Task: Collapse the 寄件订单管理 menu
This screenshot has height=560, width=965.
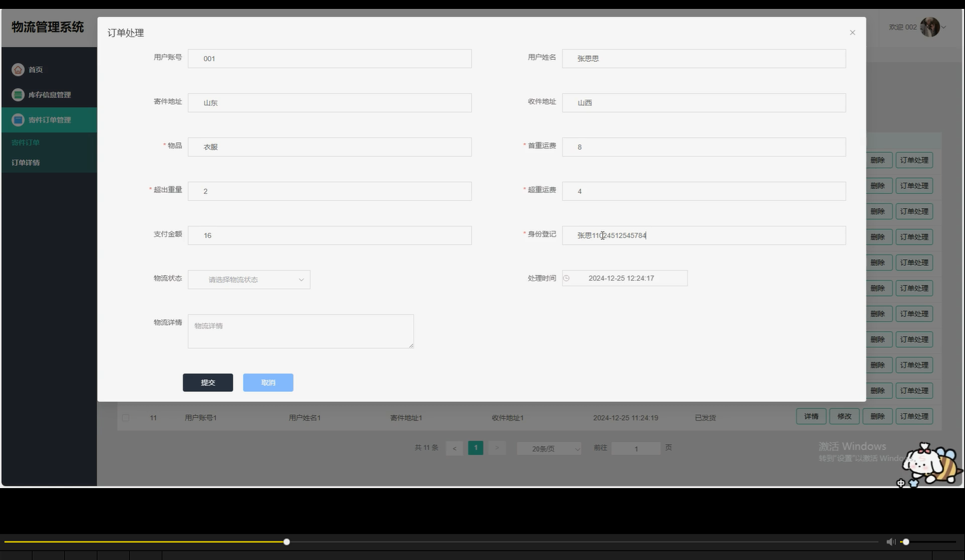Action: coord(49,120)
